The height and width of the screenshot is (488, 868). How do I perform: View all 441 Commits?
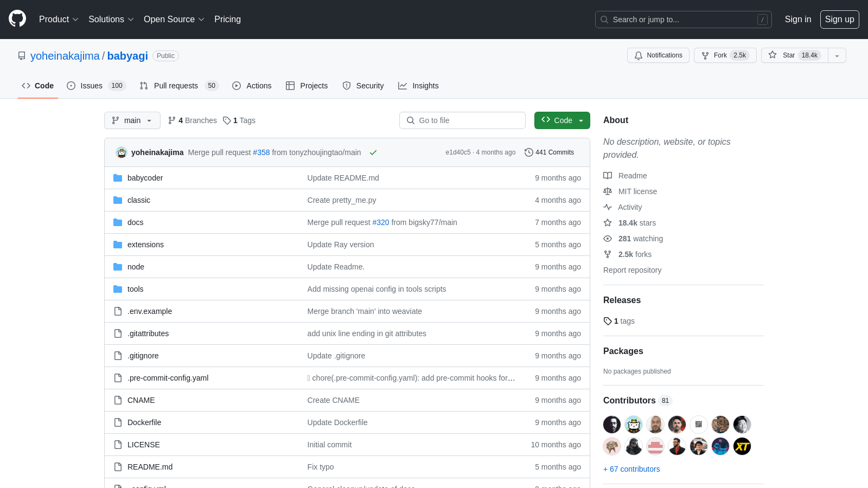coord(549,152)
